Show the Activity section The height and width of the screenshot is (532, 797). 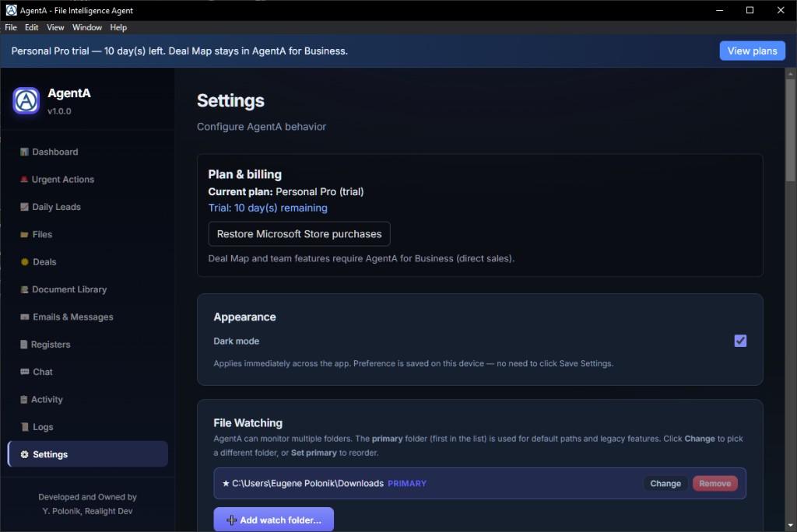click(87, 399)
